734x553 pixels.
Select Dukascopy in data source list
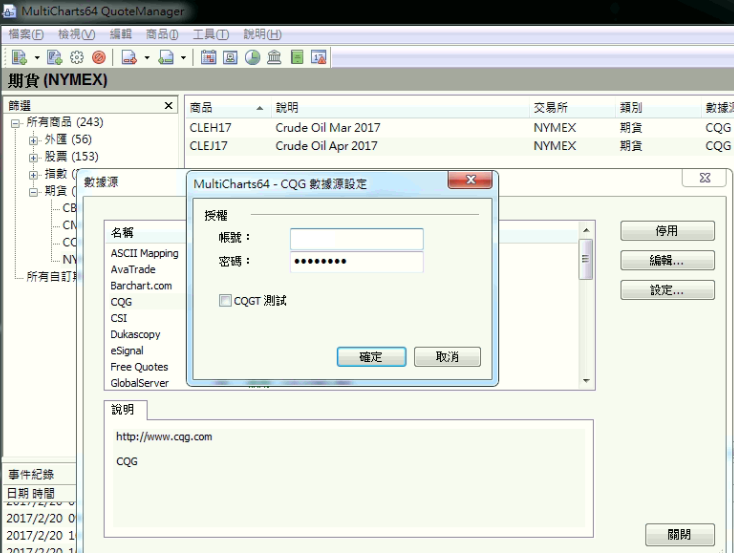tap(135, 334)
